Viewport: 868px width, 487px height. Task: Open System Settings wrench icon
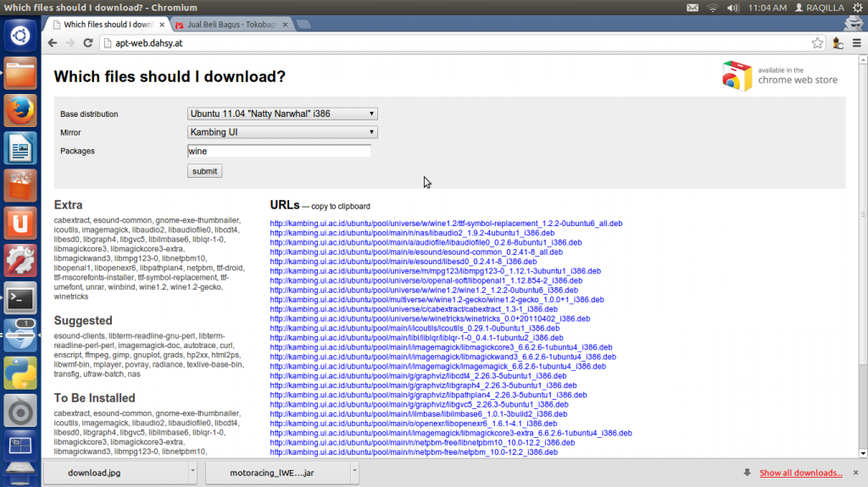(x=20, y=261)
